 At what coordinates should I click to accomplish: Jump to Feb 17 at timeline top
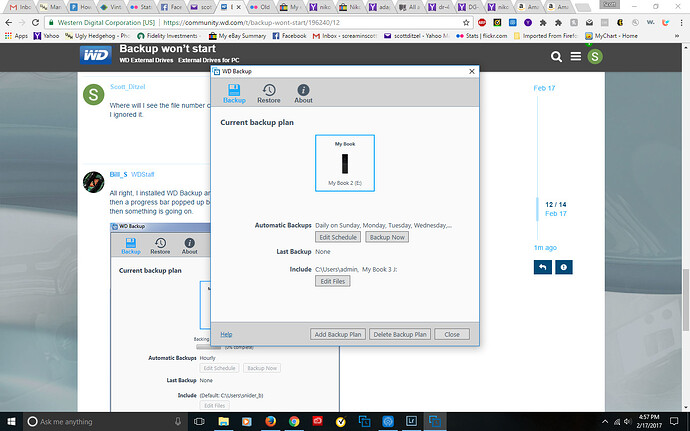coord(544,88)
